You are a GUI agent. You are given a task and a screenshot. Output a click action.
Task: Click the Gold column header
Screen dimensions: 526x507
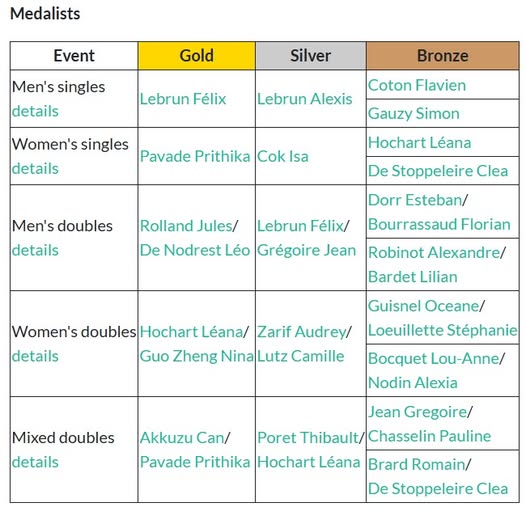pos(197,56)
